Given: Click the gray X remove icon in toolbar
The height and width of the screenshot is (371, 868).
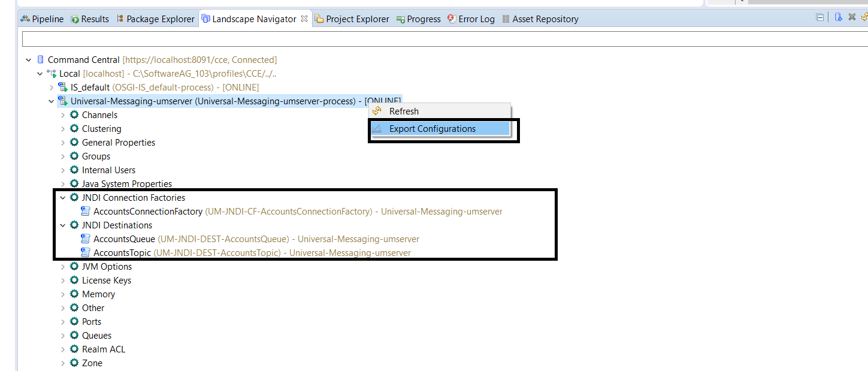Looking at the screenshot, I should 852,17.
